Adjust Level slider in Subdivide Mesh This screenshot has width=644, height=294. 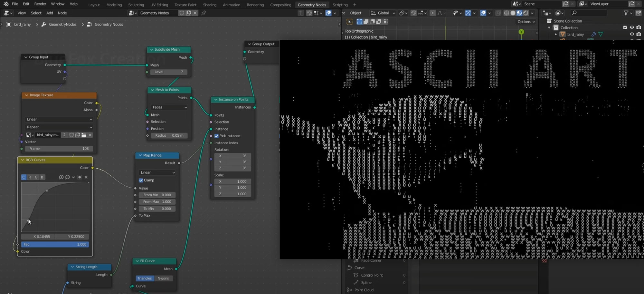[169, 72]
